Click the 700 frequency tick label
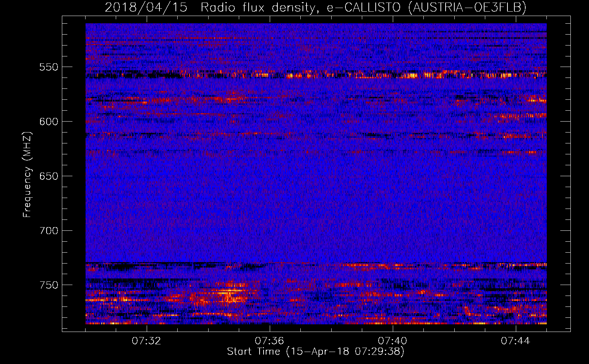The width and height of the screenshot is (589, 364). (x=49, y=231)
